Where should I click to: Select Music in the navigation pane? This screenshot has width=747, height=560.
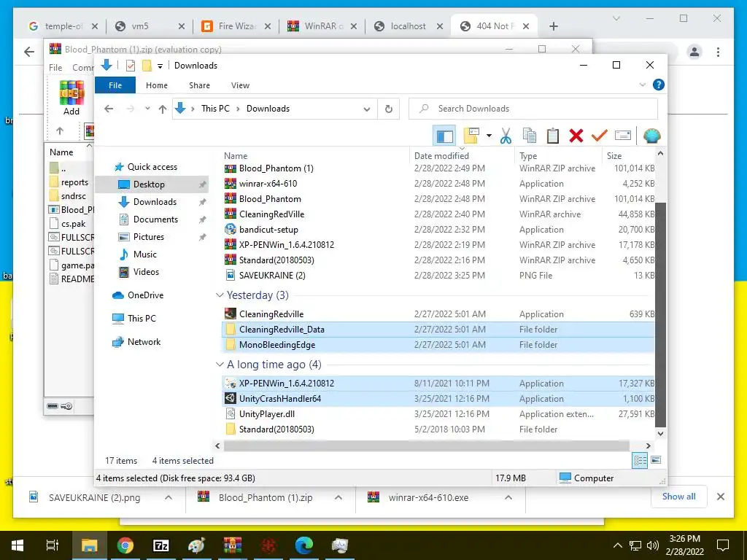click(145, 254)
